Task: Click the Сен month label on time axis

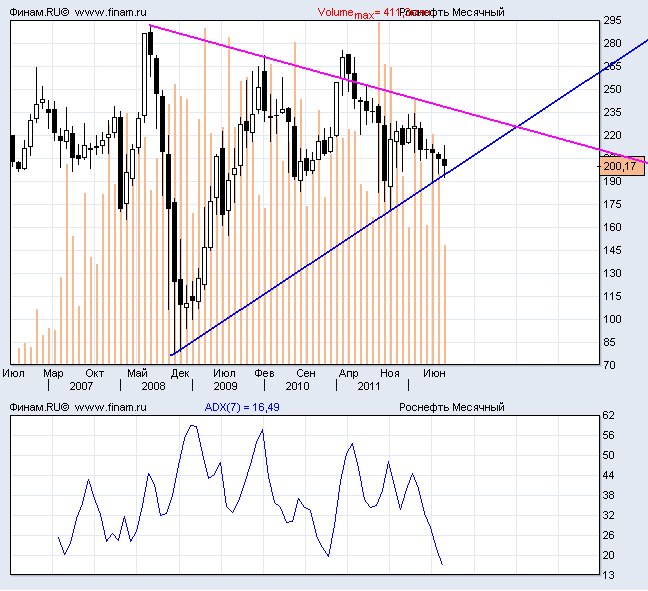Action: (306, 374)
